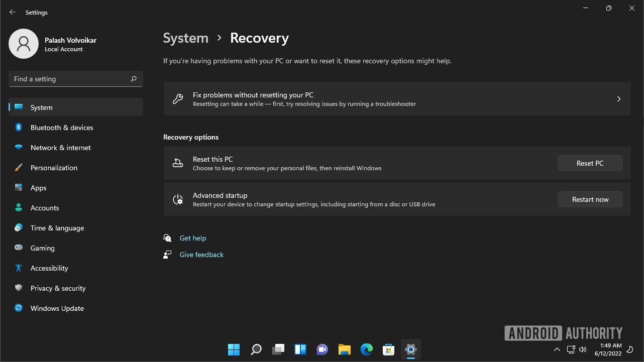Click the Time & language clock icon
This screenshot has height=362, width=644.
click(x=19, y=228)
